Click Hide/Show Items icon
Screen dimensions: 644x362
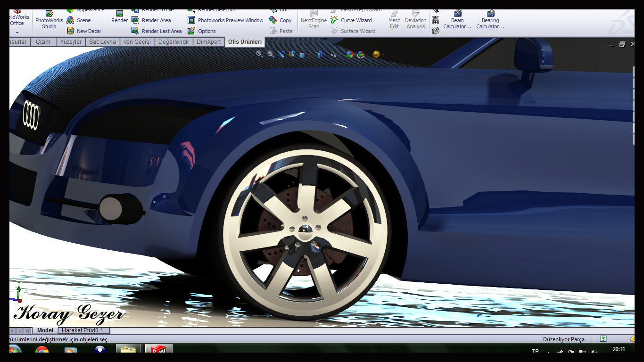pyautogui.click(x=334, y=55)
